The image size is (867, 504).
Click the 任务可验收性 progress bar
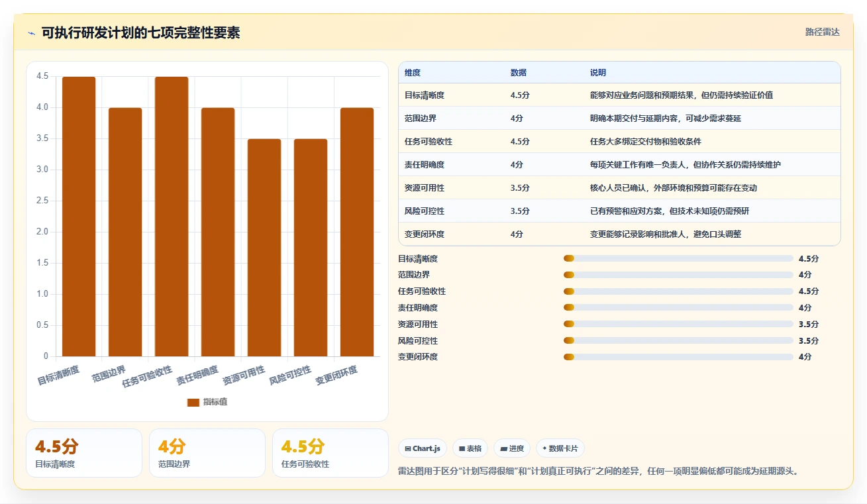click(678, 291)
